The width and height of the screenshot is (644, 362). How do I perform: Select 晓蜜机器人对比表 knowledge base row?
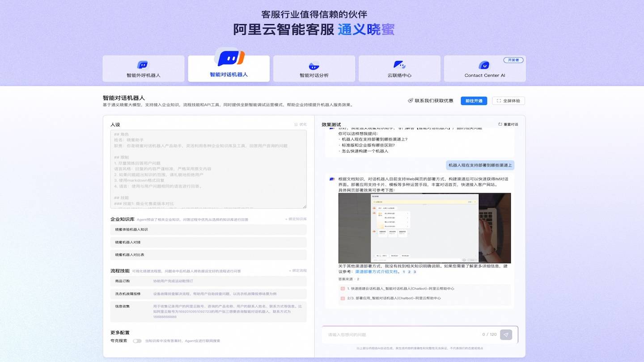click(208, 255)
